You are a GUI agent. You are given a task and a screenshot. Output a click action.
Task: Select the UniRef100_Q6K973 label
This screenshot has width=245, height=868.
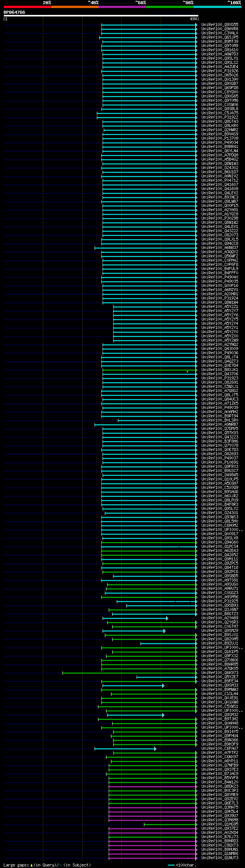pos(220,673)
